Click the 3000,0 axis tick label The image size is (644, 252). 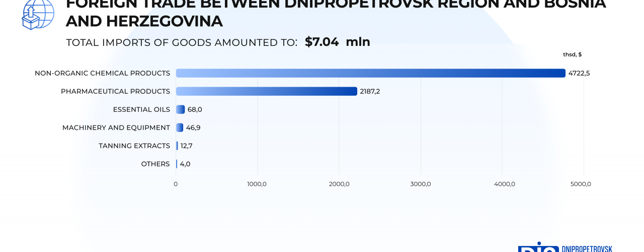(421, 184)
